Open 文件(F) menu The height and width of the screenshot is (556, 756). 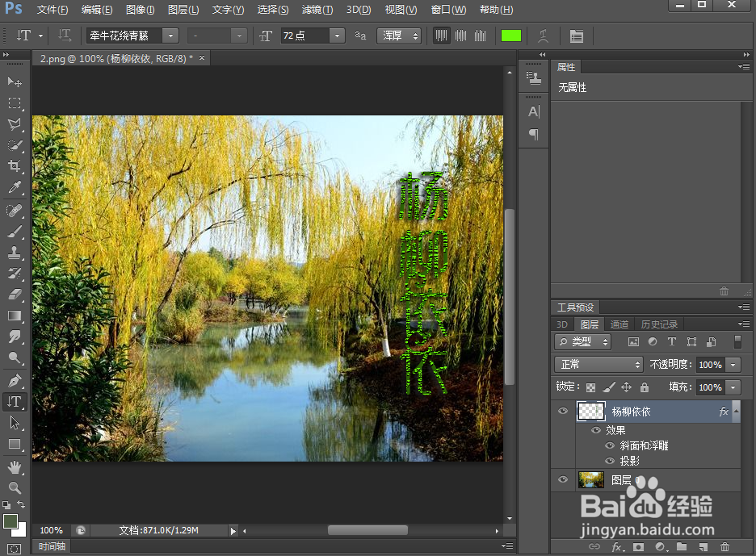(52, 10)
